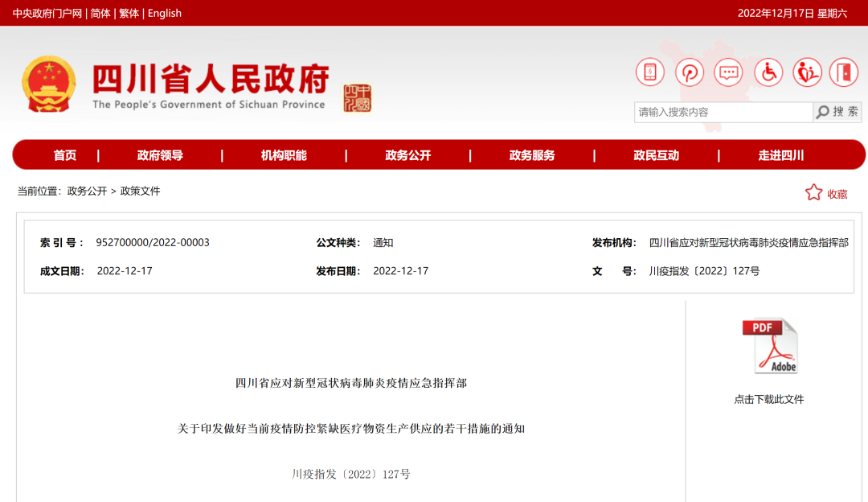Screen dimensions: 868x502
Task: Open the 政府领导 menu
Action: [160, 155]
